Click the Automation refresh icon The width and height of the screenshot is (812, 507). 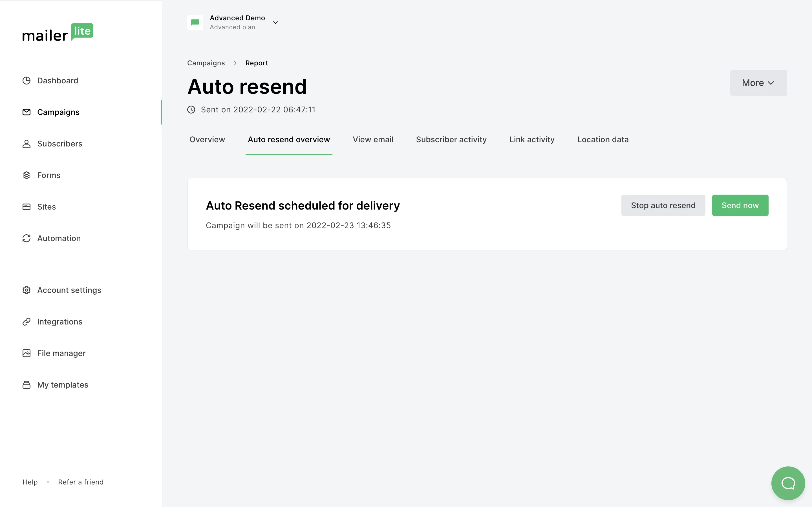[27, 238]
